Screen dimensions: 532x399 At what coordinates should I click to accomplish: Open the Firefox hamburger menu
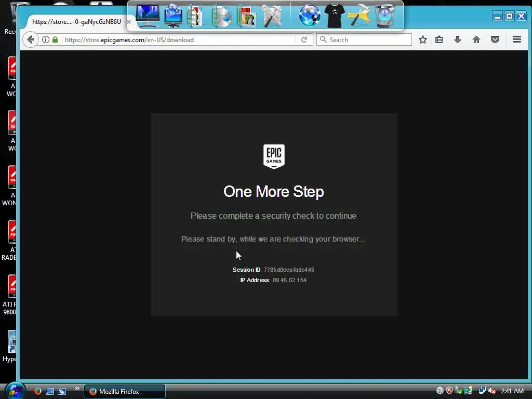click(517, 39)
